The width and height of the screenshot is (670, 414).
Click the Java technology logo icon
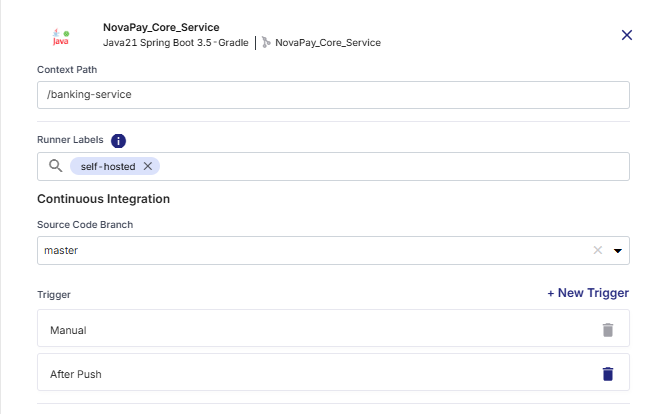(61, 37)
